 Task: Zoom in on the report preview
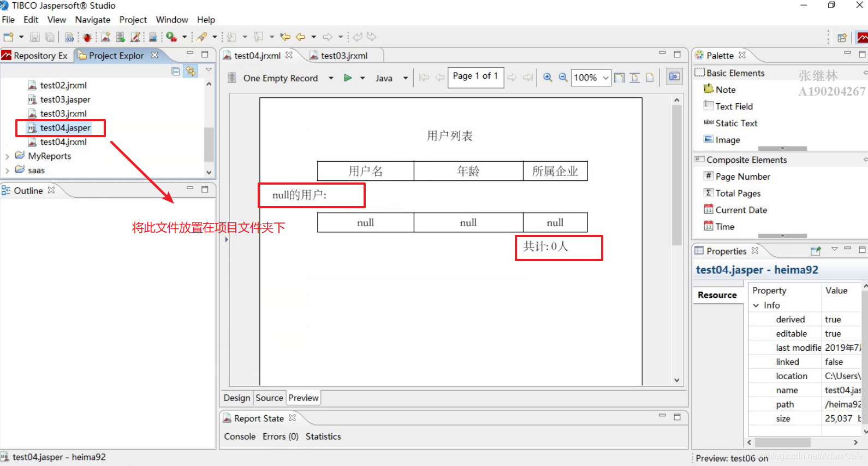pyautogui.click(x=548, y=78)
